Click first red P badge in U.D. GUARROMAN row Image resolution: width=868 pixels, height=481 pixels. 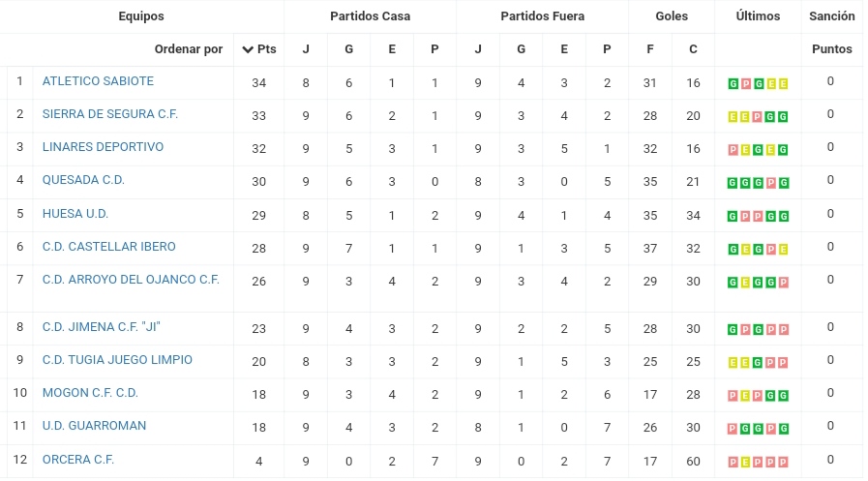point(733,429)
